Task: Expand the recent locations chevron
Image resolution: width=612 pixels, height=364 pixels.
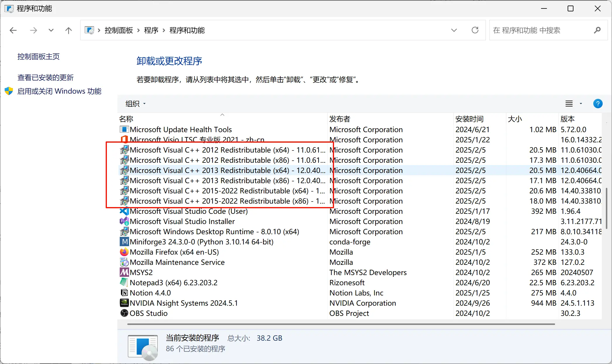Action: [51, 30]
